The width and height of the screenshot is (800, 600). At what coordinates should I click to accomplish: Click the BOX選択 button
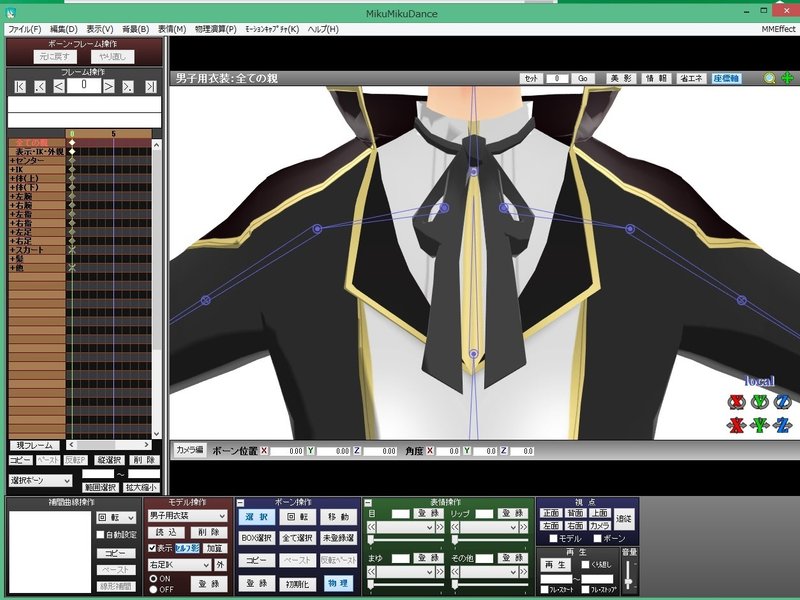[257, 538]
